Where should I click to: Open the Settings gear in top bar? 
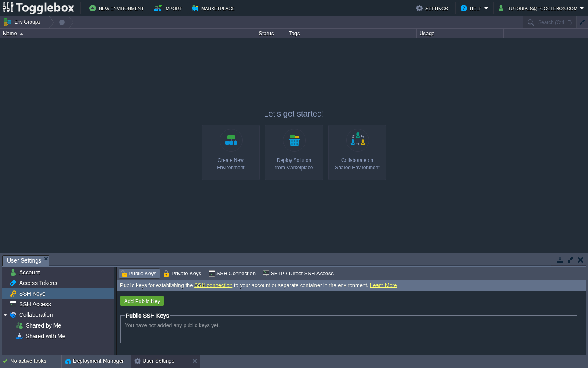[432, 8]
